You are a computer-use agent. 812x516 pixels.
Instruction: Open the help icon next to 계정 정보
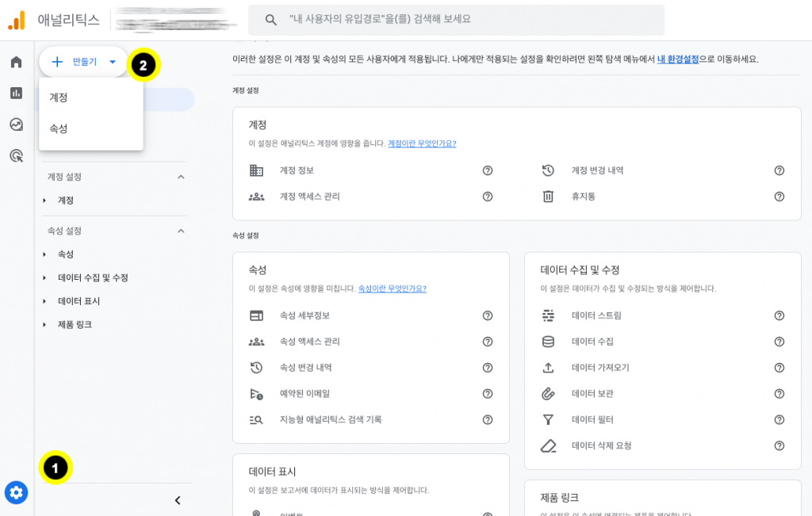tap(487, 170)
